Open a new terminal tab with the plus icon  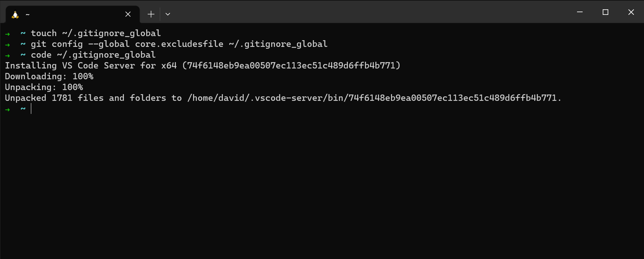coord(151,14)
